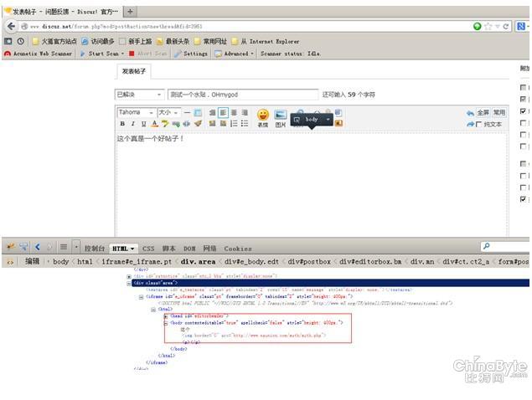Screen dimensions: 532x400
Task: Open the 已解决 thread type dropdown
Action: pyautogui.click(x=139, y=95)
